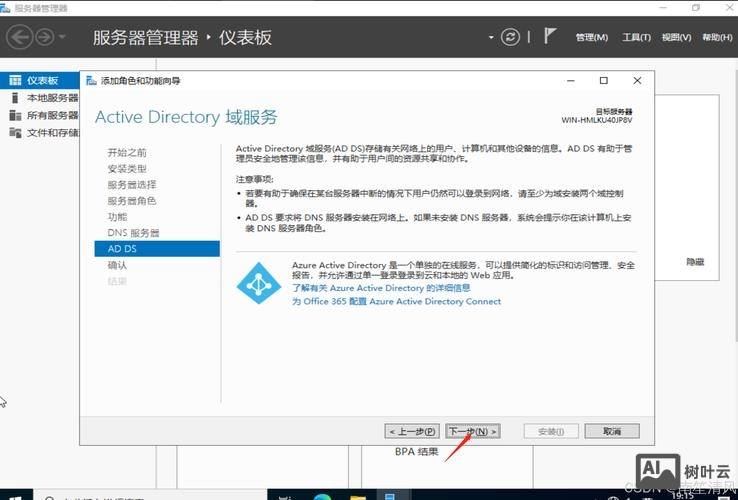The width and height of the screenshot is (738, 500).
Task: Open the 帮助(H) menu
Action: click(x=717, y=37)
